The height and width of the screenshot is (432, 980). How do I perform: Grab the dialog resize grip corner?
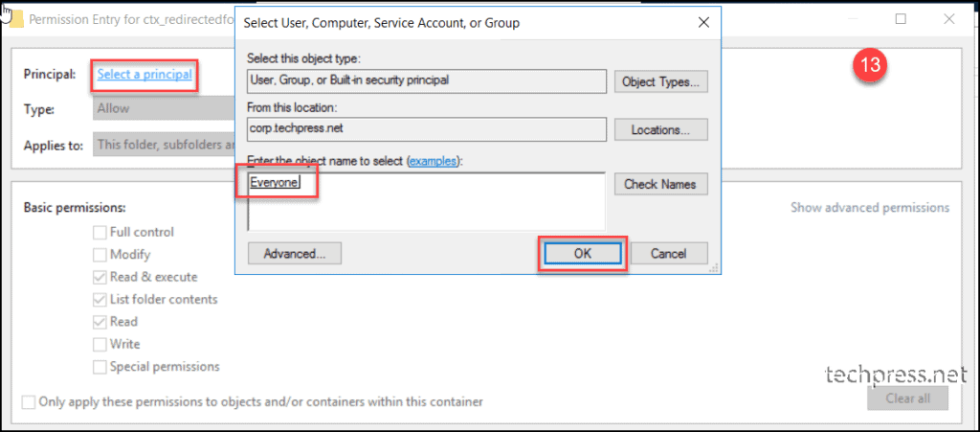[715, 268]
